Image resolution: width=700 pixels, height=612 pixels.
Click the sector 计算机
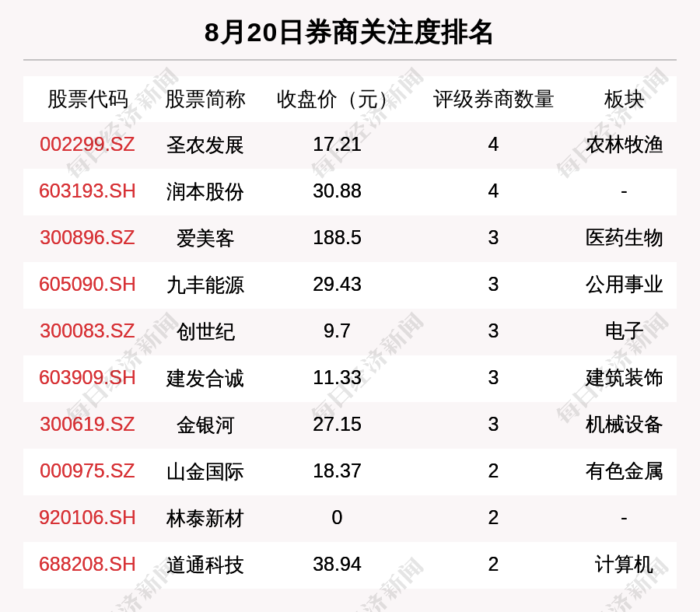(624, 565)
